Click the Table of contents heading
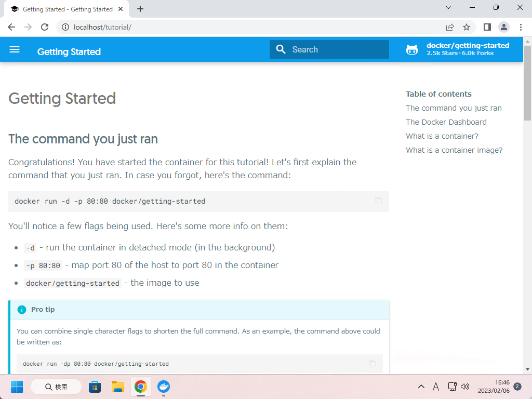 [438, 94]
